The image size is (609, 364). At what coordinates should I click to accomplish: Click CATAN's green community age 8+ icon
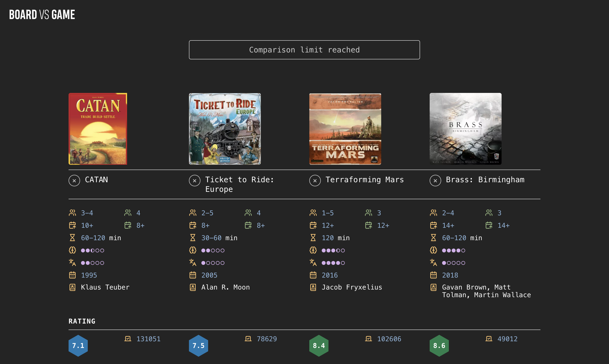tap(128, 225)
